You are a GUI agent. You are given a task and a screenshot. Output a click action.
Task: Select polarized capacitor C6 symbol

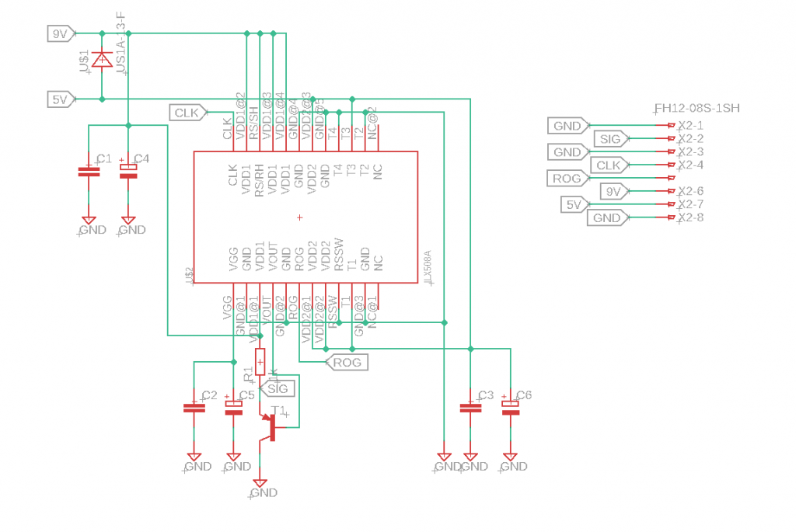510,408
